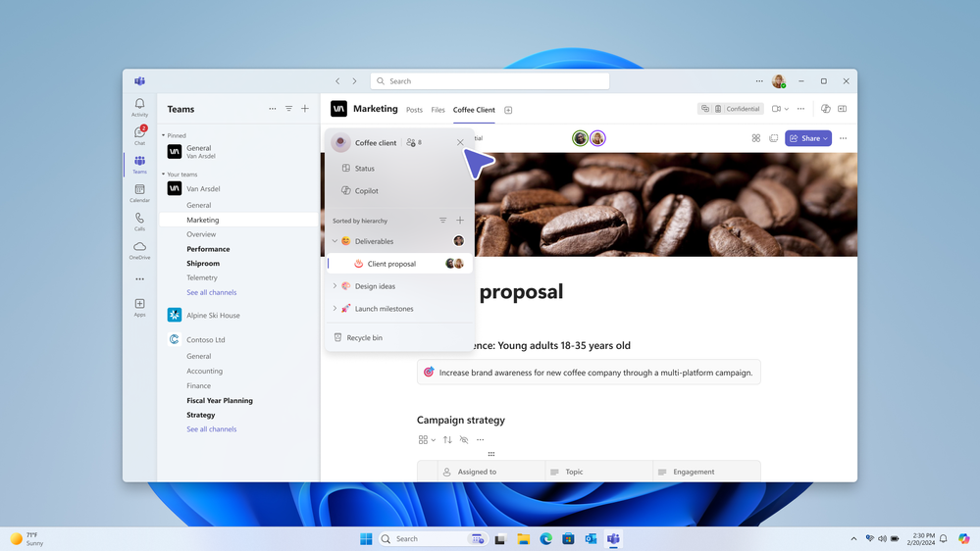Open Windows Start menu

366,539
